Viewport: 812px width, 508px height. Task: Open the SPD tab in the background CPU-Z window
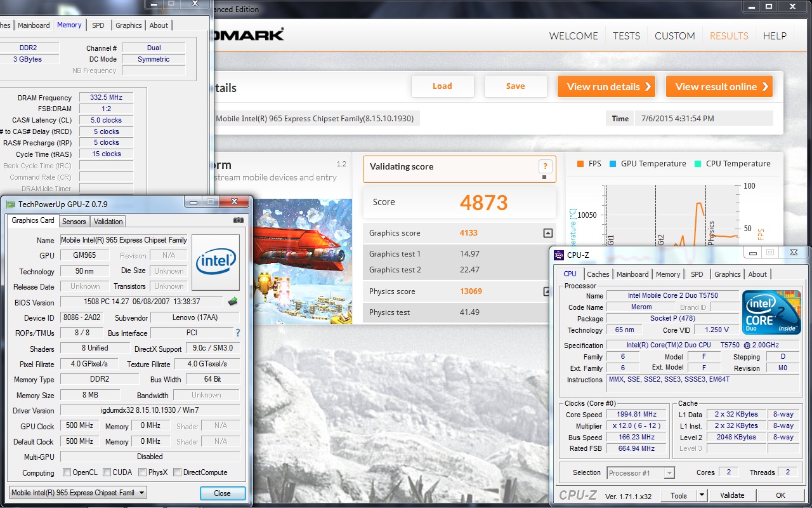(98, 25)
